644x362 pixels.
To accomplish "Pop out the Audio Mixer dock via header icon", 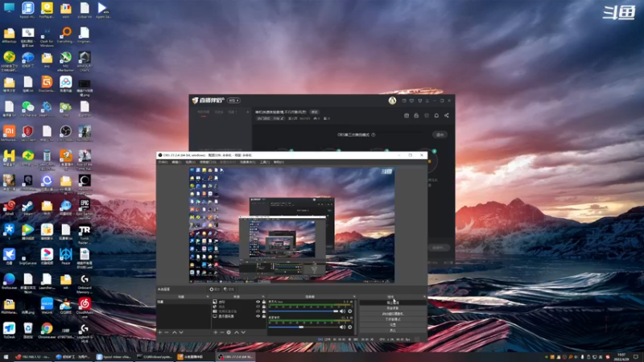I will (x=354, y=296).
